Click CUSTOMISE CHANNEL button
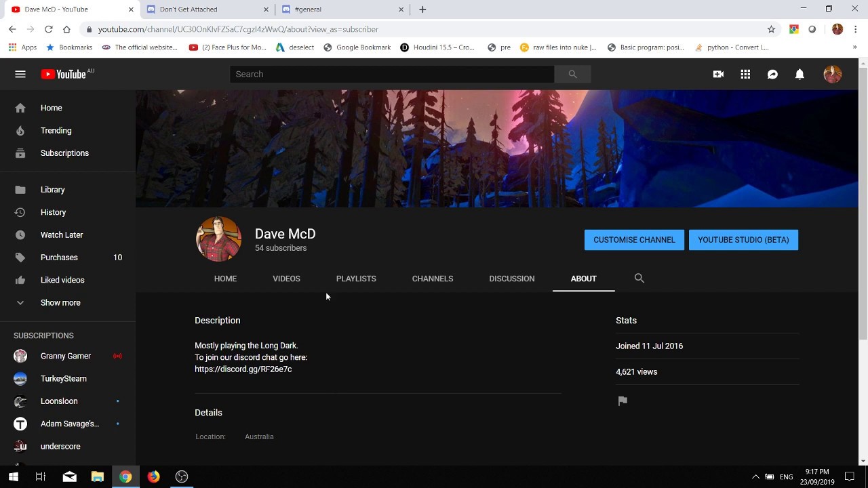Screen dimensions: 868x488 (x=634, y=240)
